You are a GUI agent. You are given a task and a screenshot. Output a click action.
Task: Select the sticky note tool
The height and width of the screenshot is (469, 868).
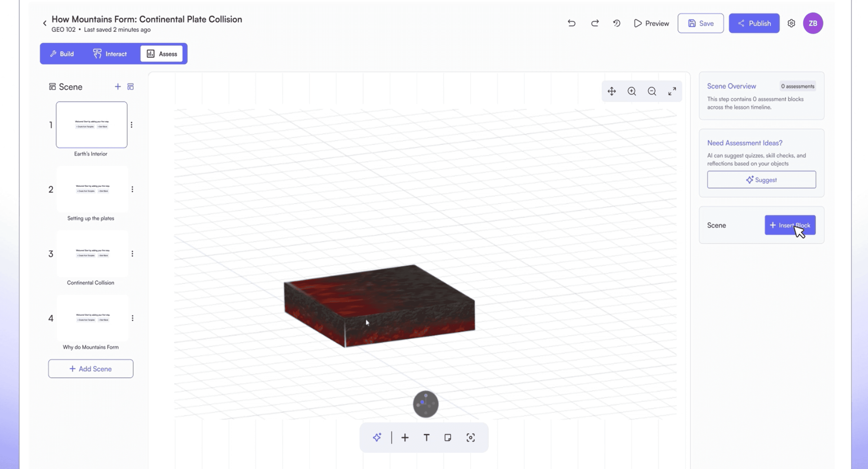[448, 438]
